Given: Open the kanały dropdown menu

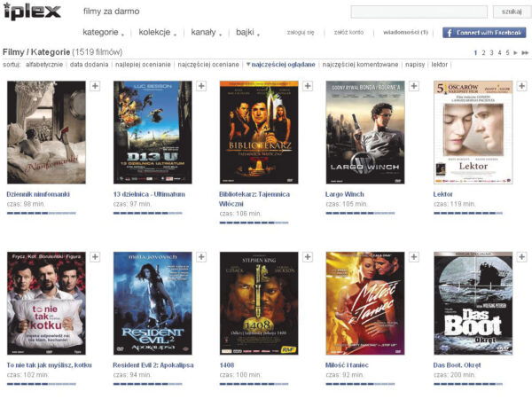Looking at the screenshot, I should (207, 33).
